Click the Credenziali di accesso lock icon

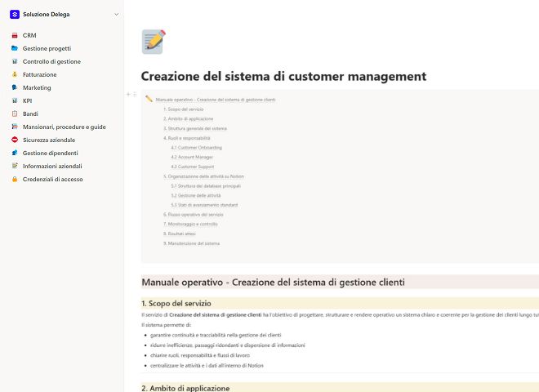point(15,179)
